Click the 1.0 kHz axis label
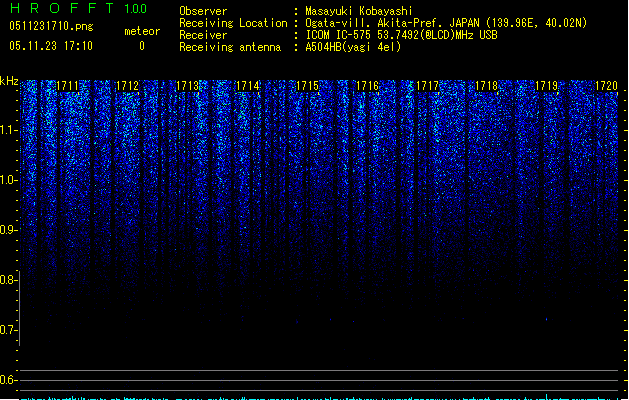The image size is (629, 400). pyautogui.click(x=8, y=180)
